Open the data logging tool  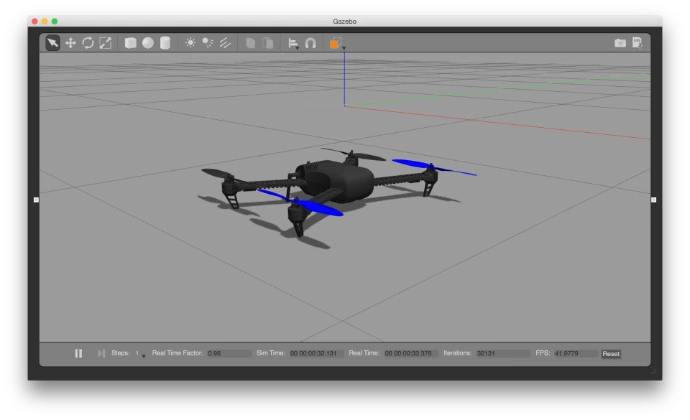636,43
